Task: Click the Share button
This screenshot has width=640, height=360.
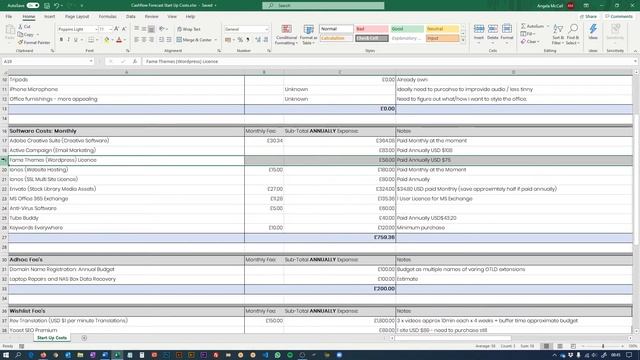Action: click(589, 17)
